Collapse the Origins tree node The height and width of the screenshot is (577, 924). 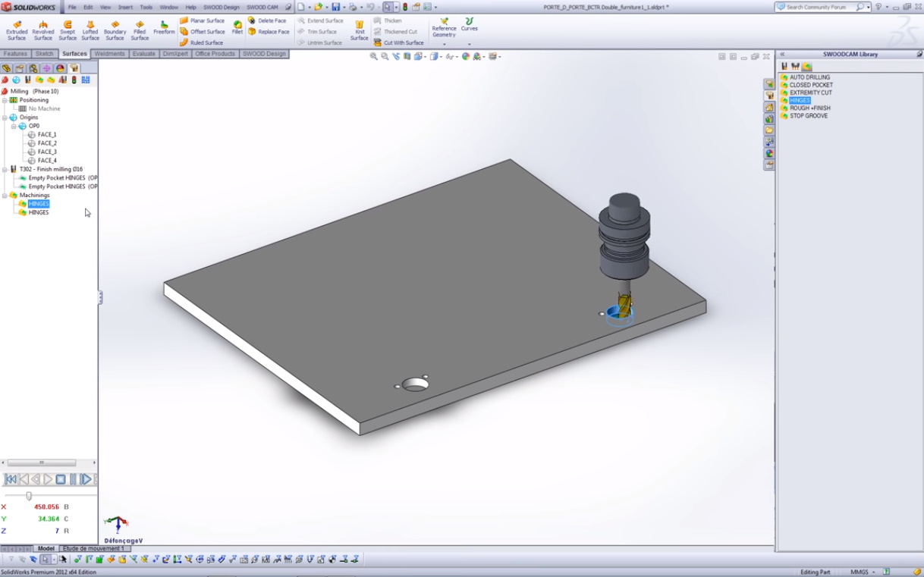(5, 118)
